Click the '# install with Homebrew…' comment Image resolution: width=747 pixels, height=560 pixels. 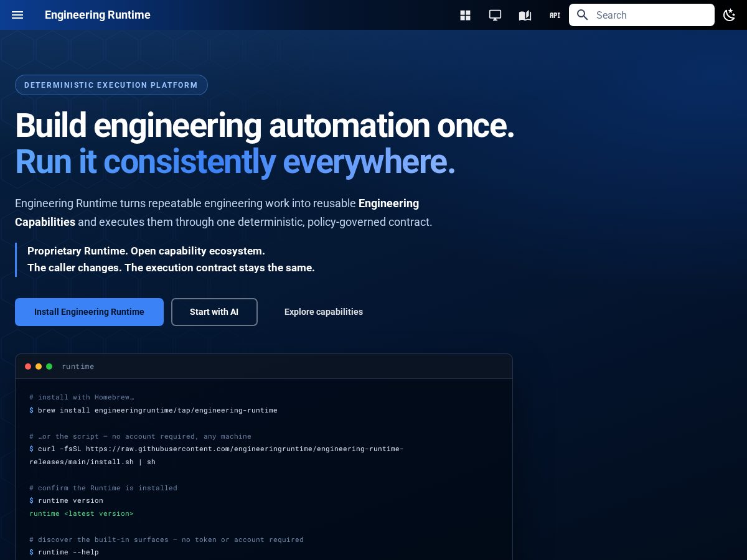point(82,397)
